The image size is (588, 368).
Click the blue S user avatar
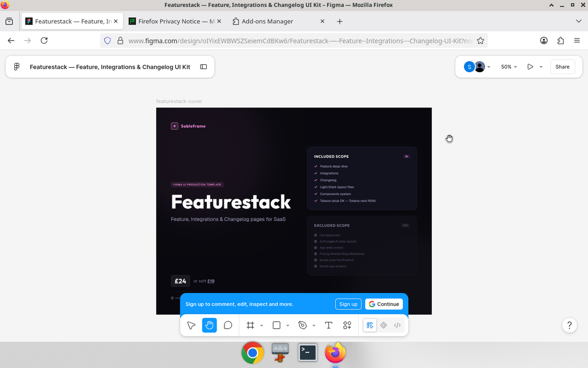(469, 67)
